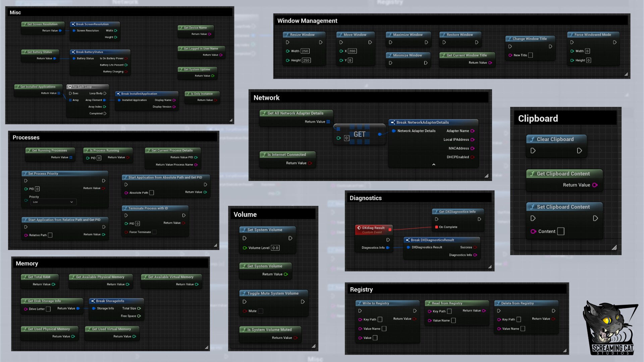Select the Registry comment box title

361,289
